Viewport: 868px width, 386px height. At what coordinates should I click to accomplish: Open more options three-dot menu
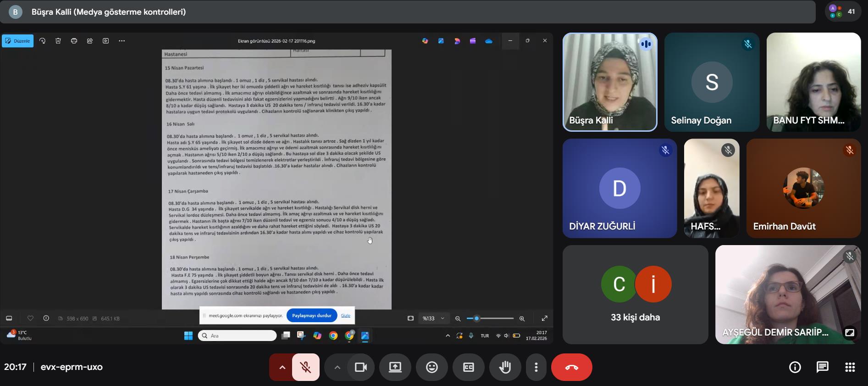tap(536, 367)
